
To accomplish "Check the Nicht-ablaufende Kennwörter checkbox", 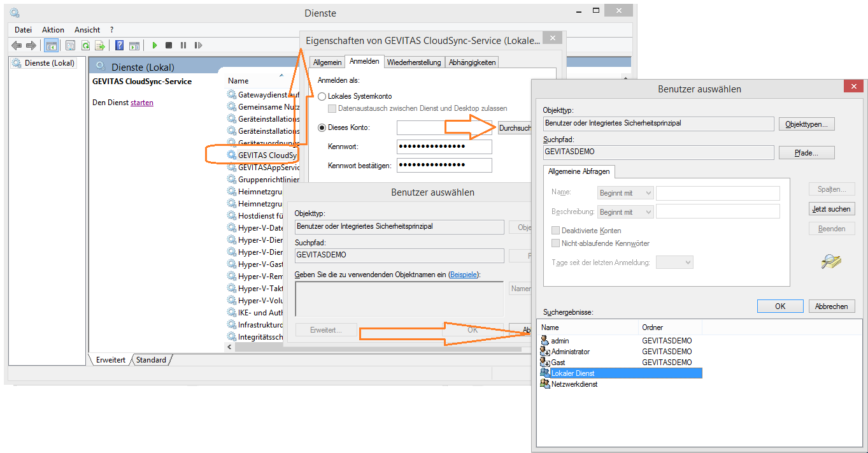I will 556,243.
